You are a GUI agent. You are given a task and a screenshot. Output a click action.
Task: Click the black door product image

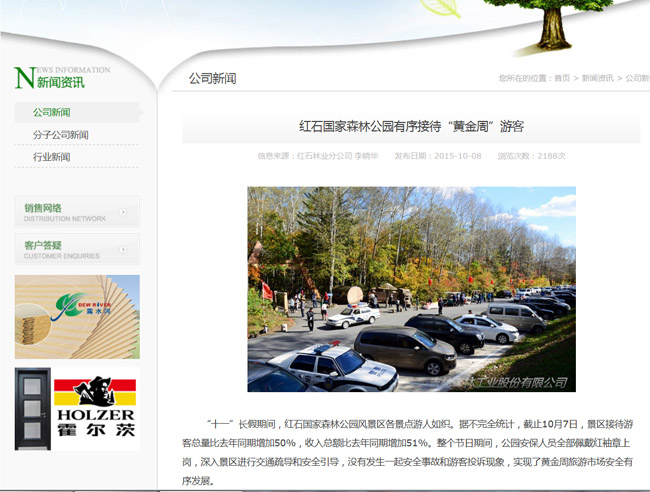click(32, 408)
